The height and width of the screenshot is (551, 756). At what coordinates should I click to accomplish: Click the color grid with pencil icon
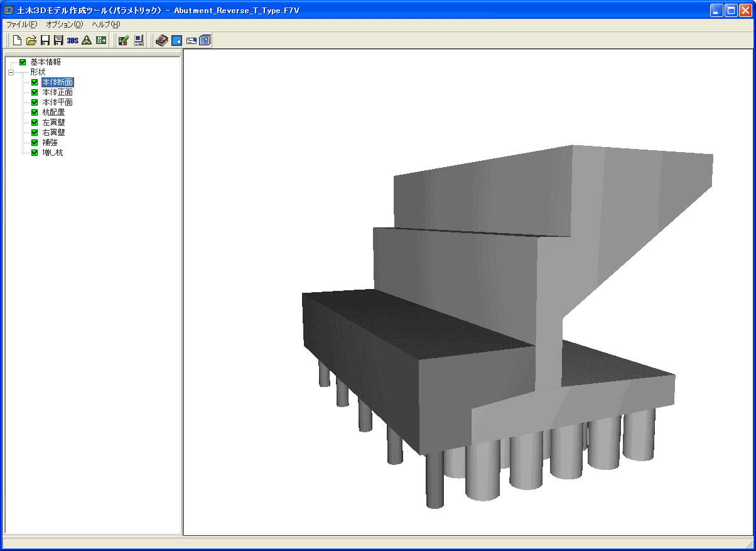point(124,41)
